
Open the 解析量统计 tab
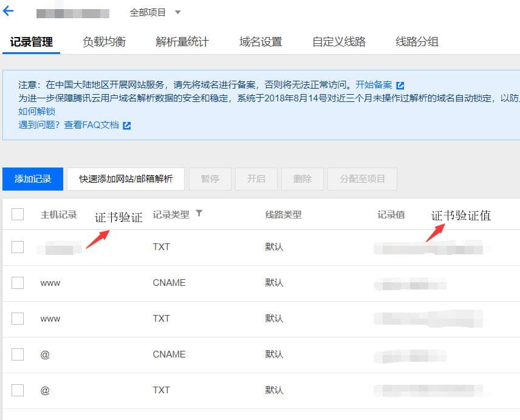pyautogui.click(x=182, y=42)
